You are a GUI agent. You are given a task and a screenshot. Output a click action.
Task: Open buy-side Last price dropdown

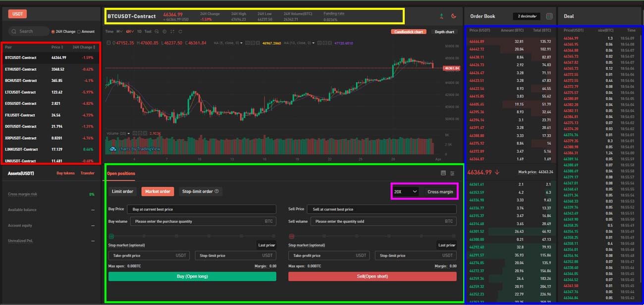coord(267,245)
